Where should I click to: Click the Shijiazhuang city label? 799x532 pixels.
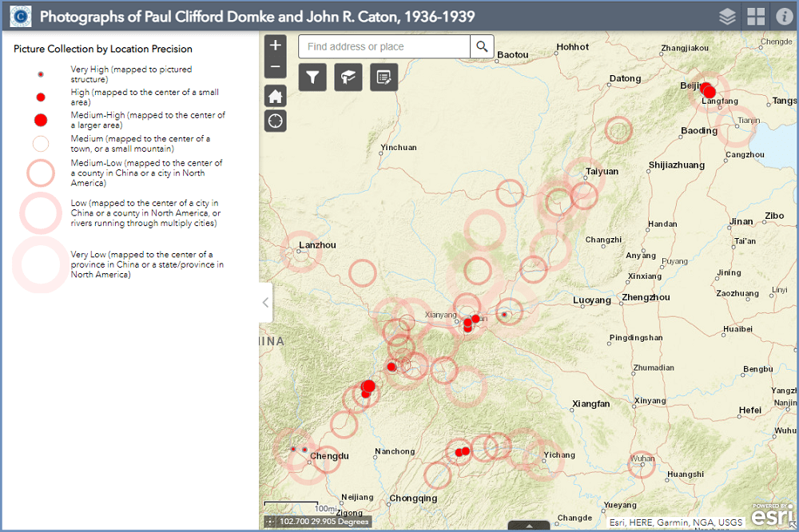pyautogui.click(x=676, y=165)
